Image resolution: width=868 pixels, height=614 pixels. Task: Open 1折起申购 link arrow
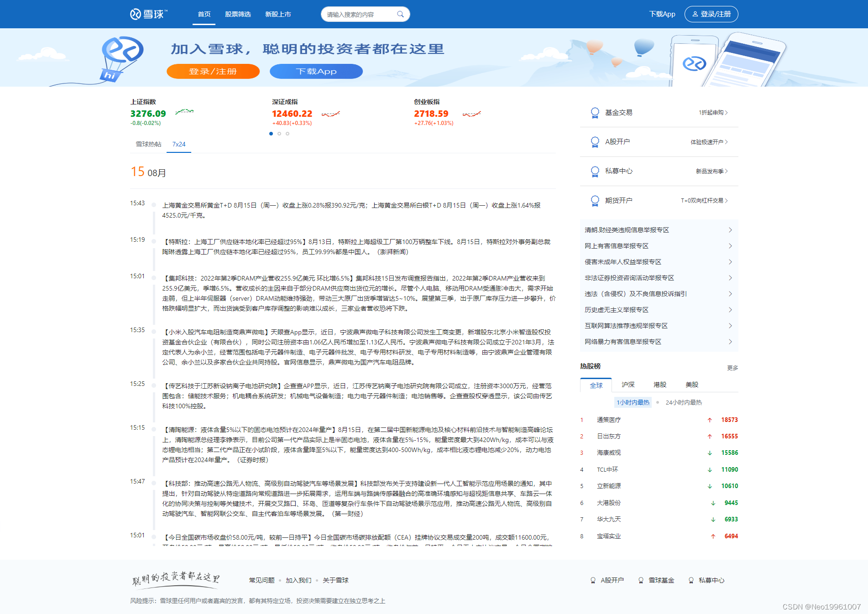coord(727,113)
